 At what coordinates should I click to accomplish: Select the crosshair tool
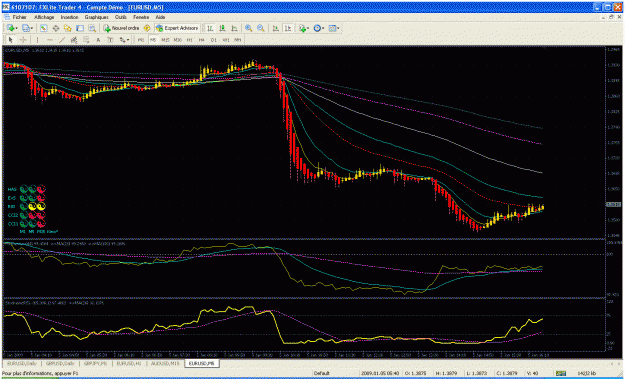(23, 40)
